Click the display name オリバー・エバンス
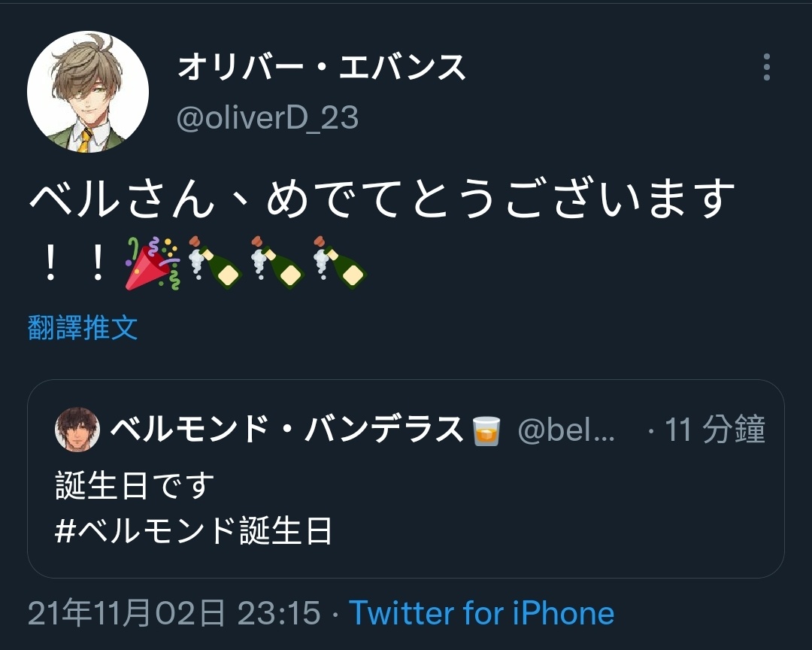Screen dimensions: 812x650 (x=322, y=68)
